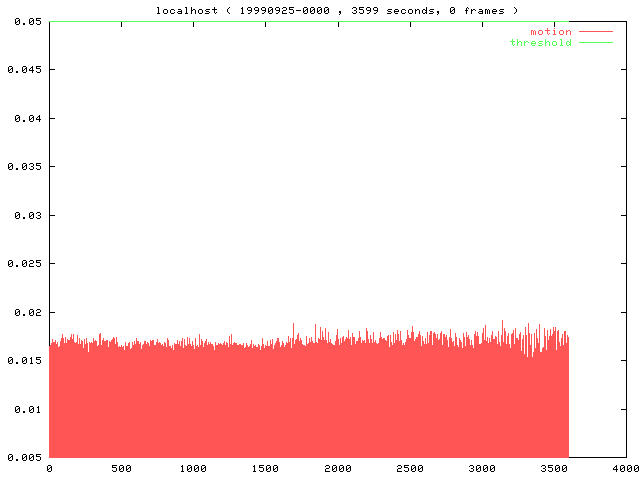
Task: Click the 0.02 y-axis tick label
Action: 23,312
